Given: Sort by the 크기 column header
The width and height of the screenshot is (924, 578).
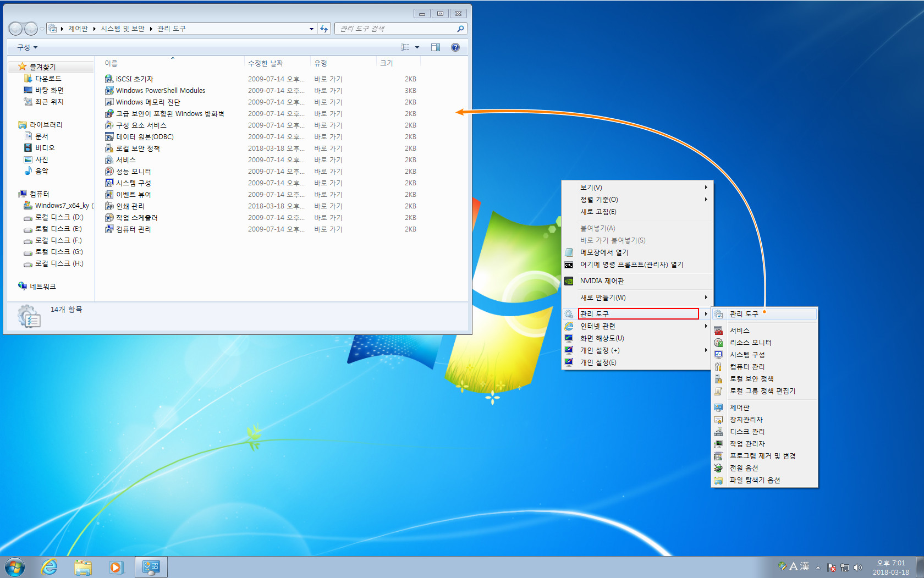Looking at the screenshot, I should [398, 63].
